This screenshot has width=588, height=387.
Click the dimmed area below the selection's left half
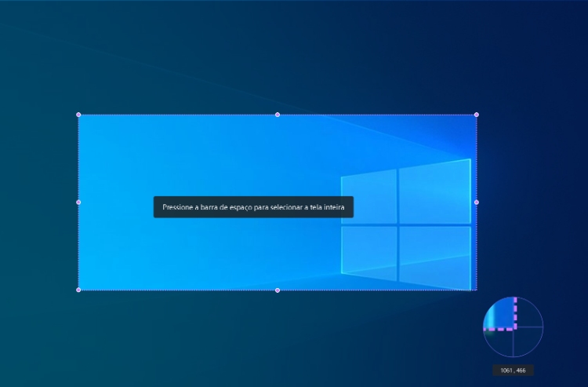pyautogui.click(x=172, y=338)
